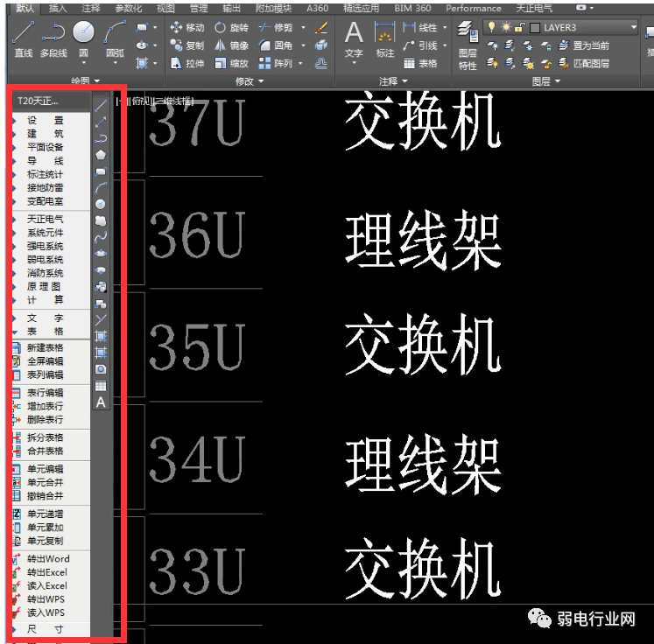Expand the 天正电气 side menu entry
The image size is (654, 644).
[45, 219]
